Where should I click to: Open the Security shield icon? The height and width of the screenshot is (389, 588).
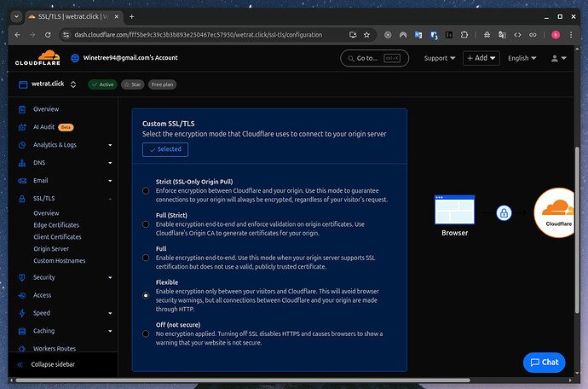coord(22,277)
